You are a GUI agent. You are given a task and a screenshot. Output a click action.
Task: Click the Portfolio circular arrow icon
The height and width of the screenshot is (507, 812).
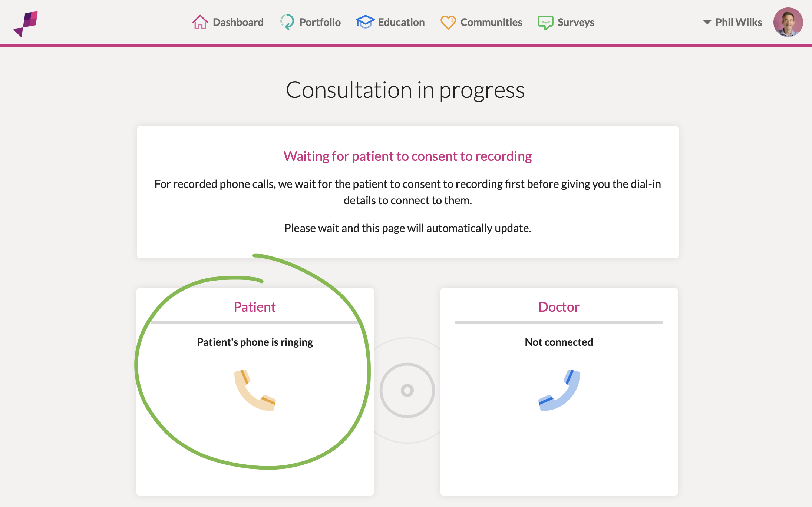click(287, 22)
